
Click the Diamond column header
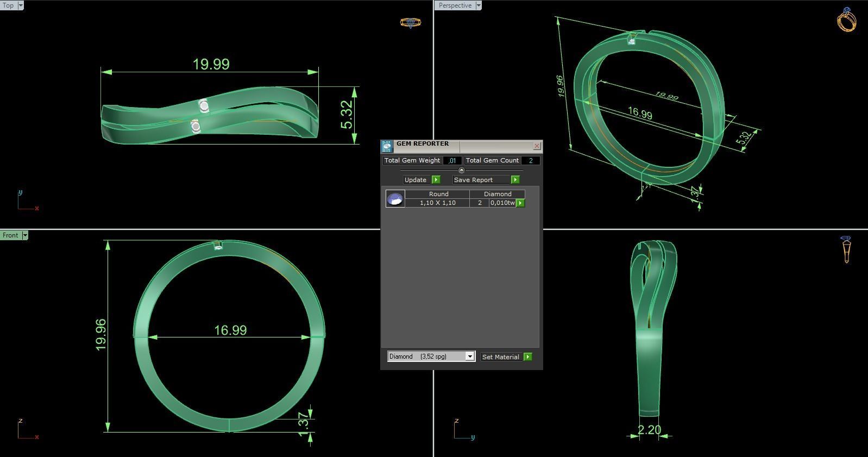pyautogui.click(x=498, y=194)
